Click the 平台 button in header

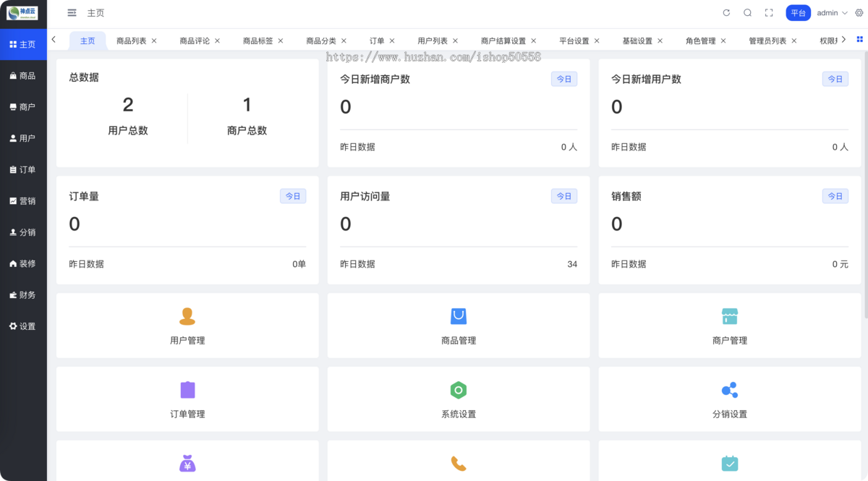click(x=798, y=13)
